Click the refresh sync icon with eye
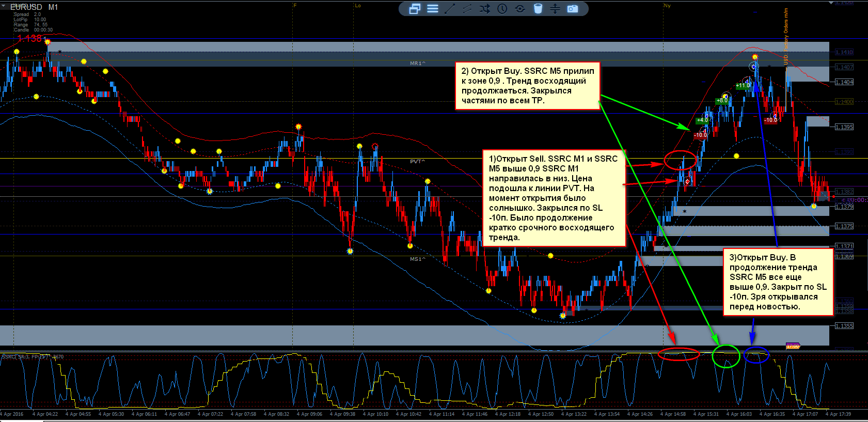Screen dimensions: 868x422 pos(520,9)
